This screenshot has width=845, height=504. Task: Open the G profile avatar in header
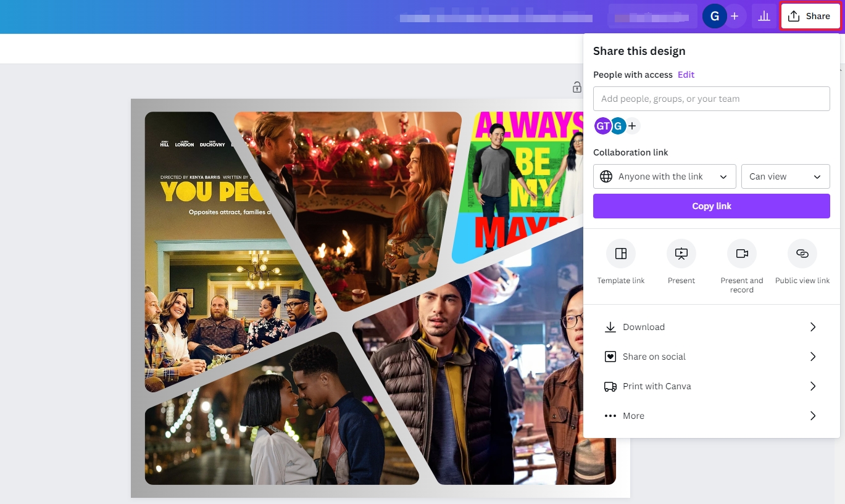coord(715,16)
